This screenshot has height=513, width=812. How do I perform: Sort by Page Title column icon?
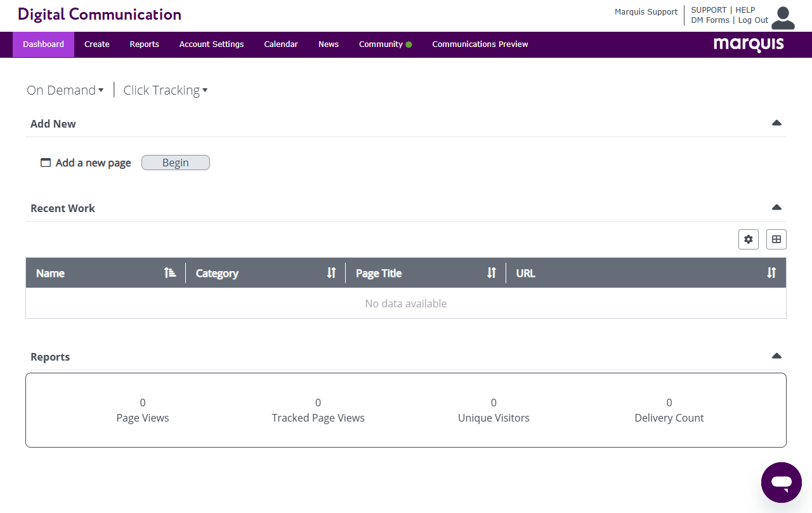tap(492, 273)
